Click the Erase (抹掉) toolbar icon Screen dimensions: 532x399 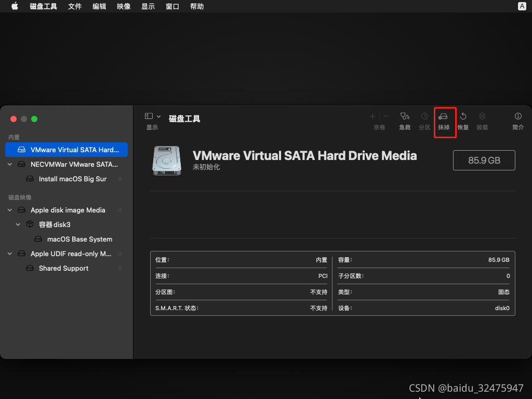[443, 117]
